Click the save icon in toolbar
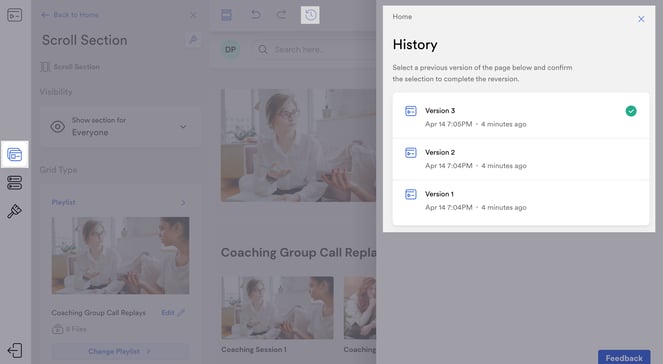The width and height of the screenshot is (663, 364). pos(227,15)
